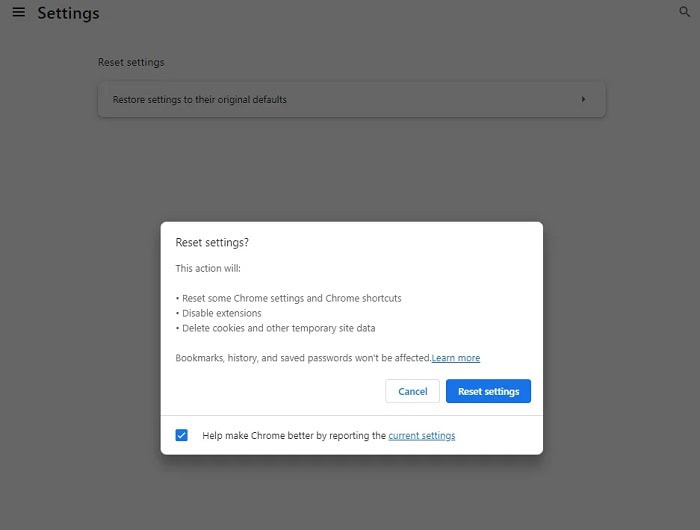Confirm with the Reset settings button
This screenshot has height=530, width=700.
coord(488,391)
